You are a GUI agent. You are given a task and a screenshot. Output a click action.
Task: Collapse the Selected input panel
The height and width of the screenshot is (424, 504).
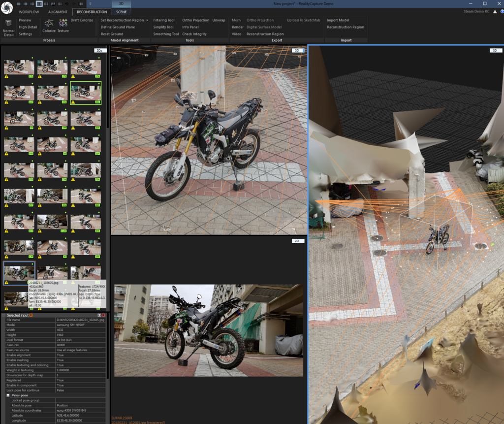[3, 315]
